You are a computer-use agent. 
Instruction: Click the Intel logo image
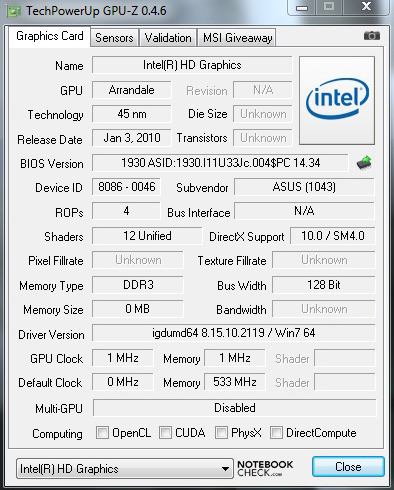[337, 100]
